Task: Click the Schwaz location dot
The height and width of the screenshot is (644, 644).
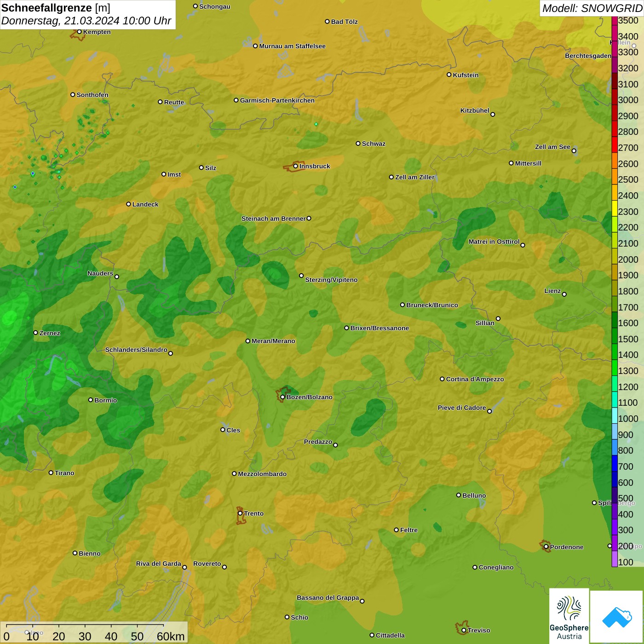Action: pos(358,144)
